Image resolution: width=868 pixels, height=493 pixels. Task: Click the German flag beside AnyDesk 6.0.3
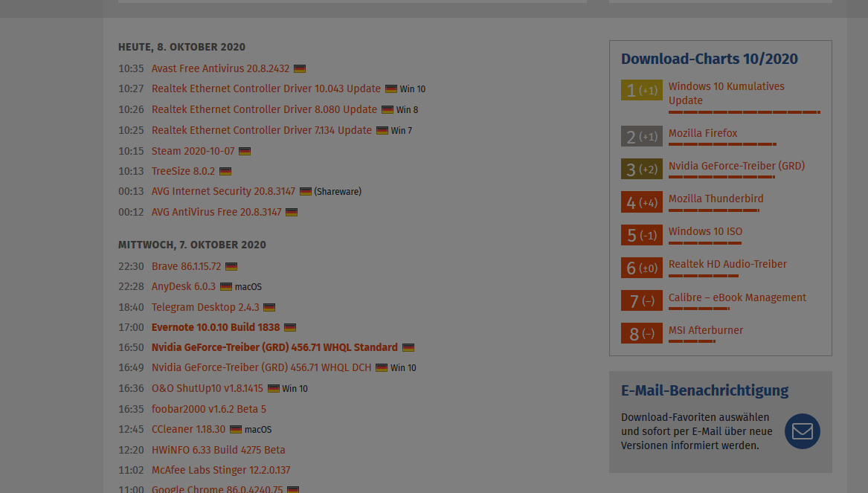point(226,286)
